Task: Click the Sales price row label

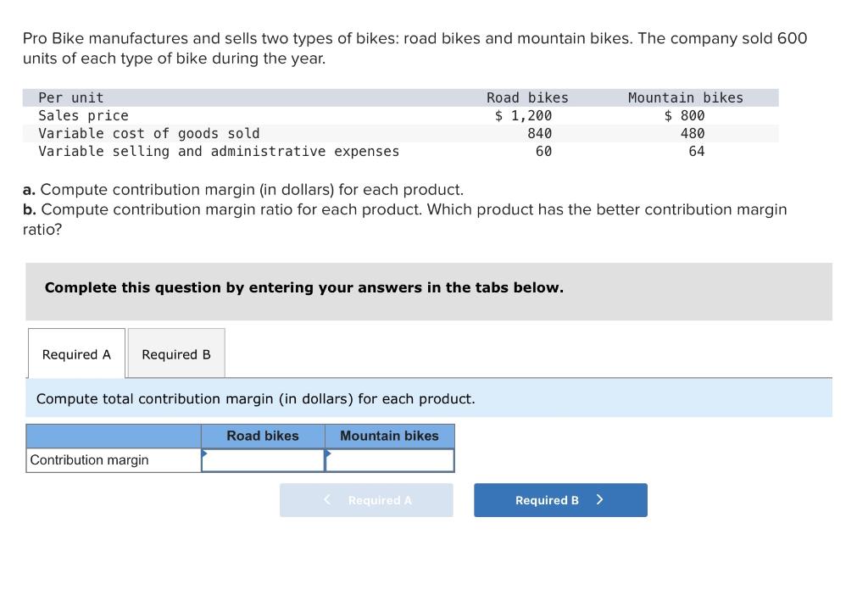Action: coord(83,115)
